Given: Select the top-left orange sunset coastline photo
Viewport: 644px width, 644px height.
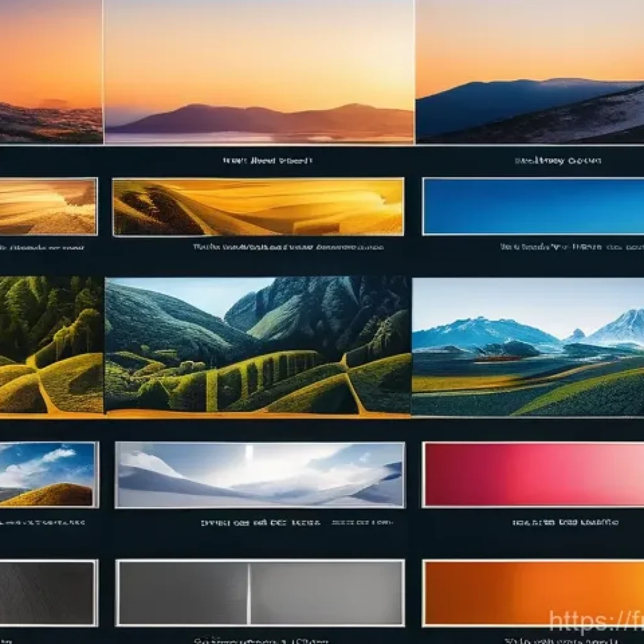Looking at the screenshot, I should tap(50, 70).
